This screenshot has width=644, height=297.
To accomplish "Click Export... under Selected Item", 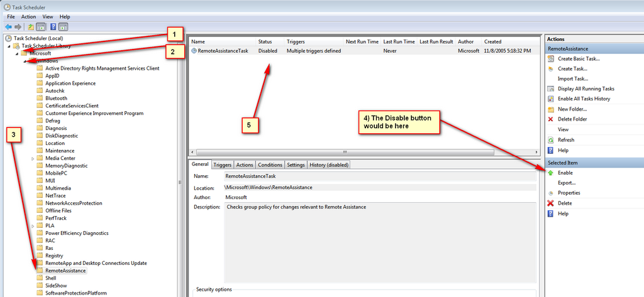I will [x=567, y=183].
